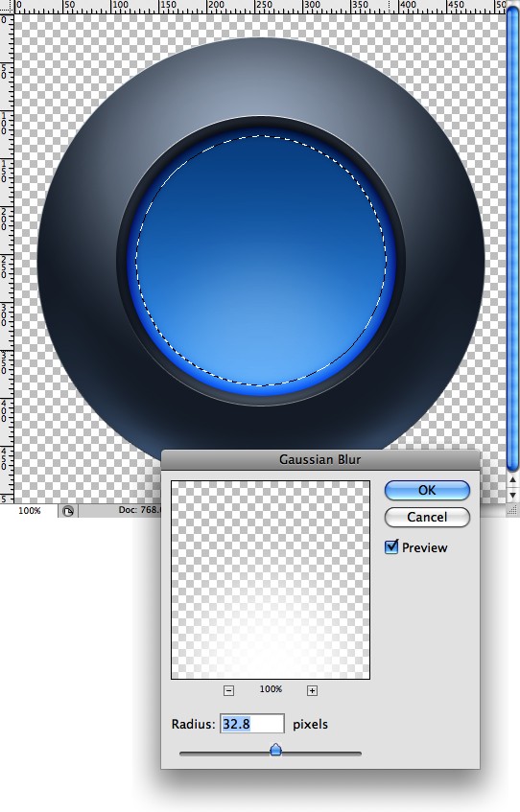Click the vertical scrollbar up arrow
This screenshot has width=520, height=812.
pos(512,480)
